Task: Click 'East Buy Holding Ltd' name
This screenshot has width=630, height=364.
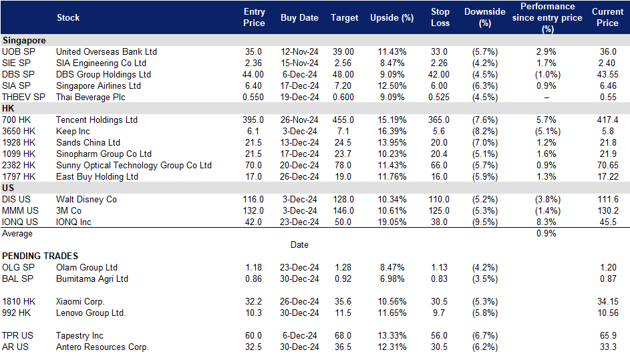Action: click(x=98, y=177)
